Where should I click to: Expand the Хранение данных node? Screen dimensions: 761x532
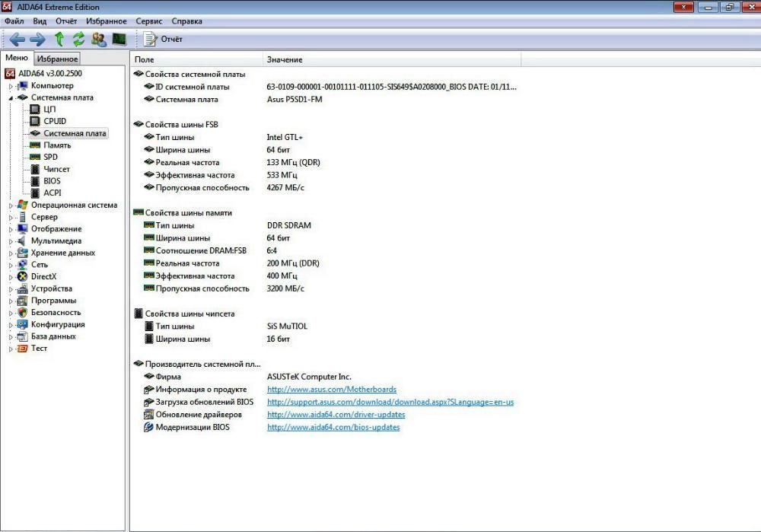(x=11, y=253)
